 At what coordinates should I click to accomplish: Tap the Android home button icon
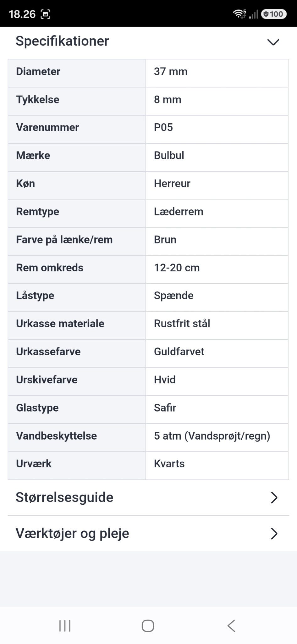(148, 626)
